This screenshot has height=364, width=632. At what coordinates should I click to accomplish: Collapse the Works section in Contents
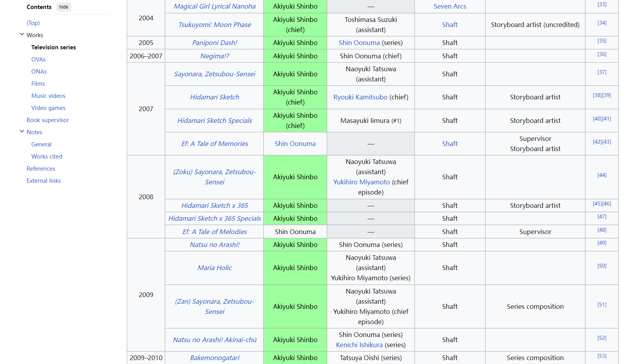pos(22,34)
